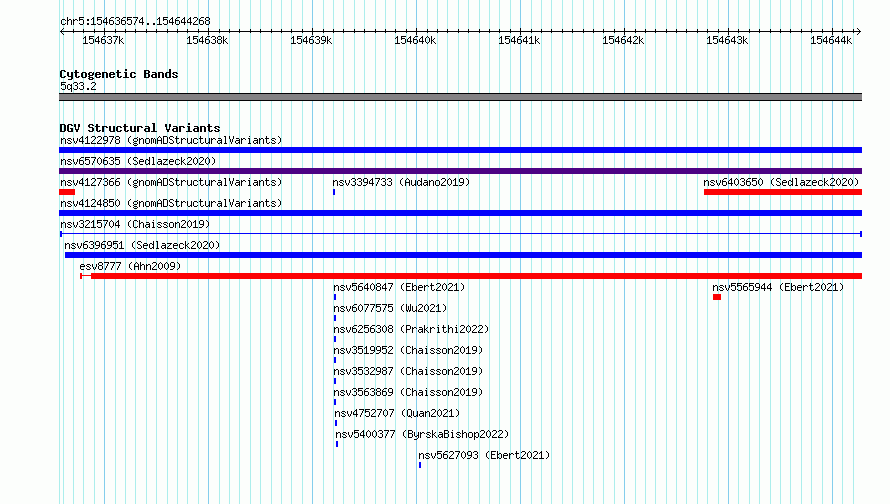Select the blue bar for nsv4122978

460,150
